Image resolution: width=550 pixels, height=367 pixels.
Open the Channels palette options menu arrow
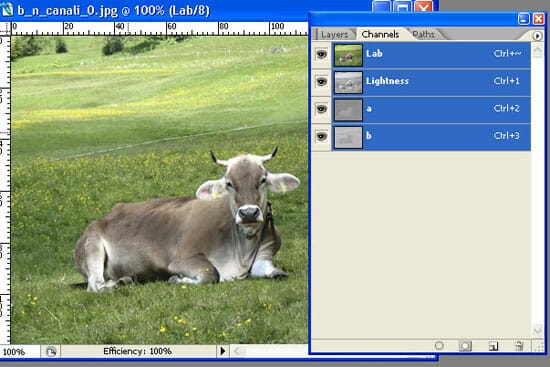point(537,36)
